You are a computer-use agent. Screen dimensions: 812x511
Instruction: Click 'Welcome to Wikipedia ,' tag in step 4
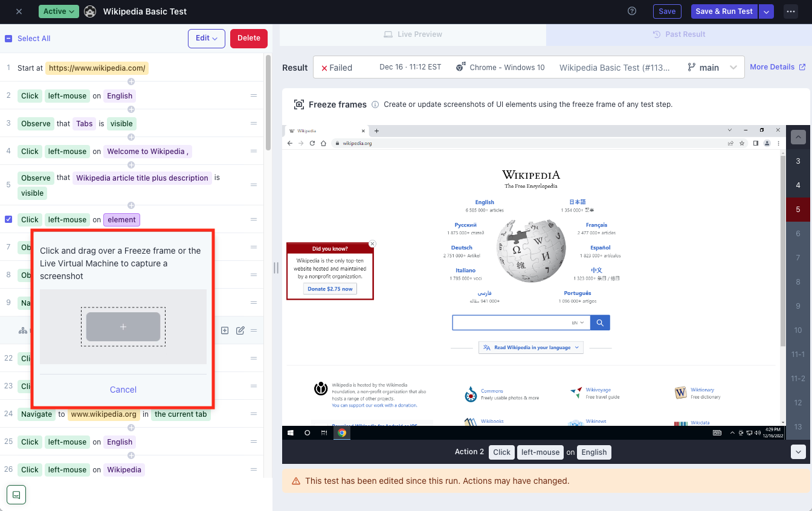148,151
